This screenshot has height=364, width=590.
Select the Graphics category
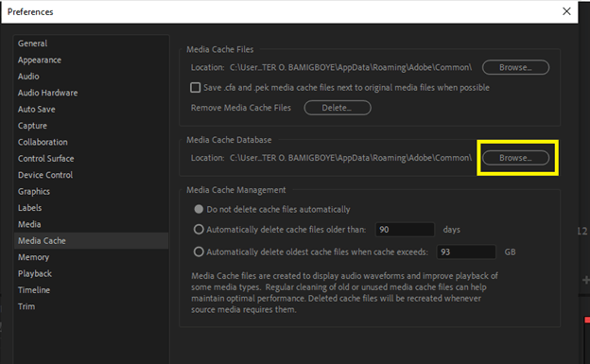(33, 191)
